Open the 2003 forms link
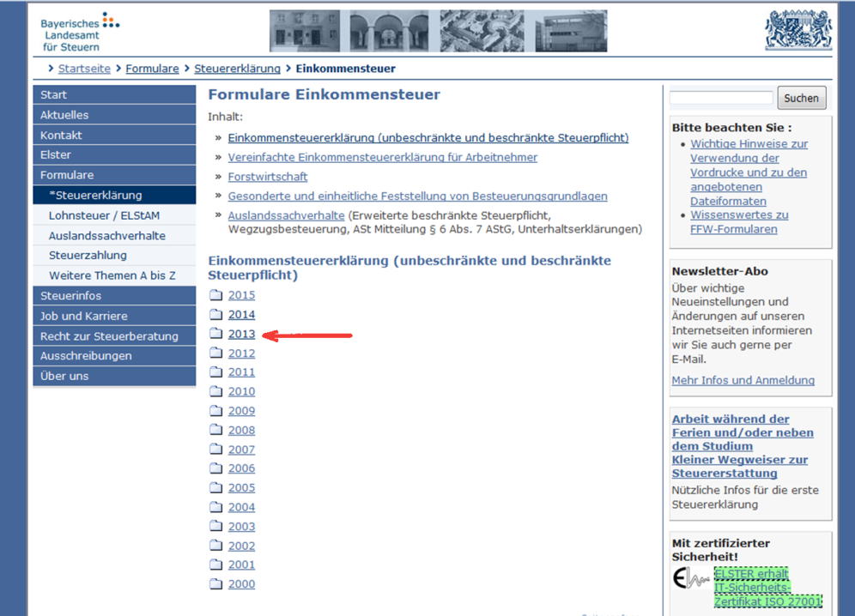855x616 pixels. 241,527
